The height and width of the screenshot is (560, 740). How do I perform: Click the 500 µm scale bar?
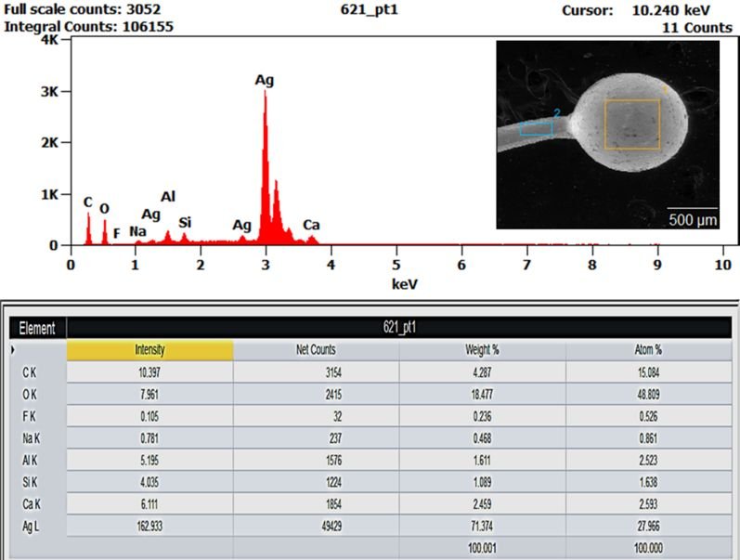pos(693,216)
